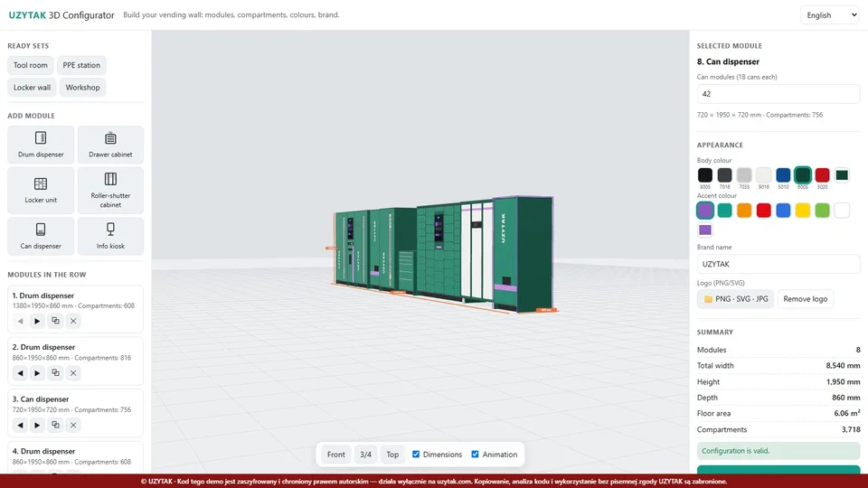
Task: Duplicate module 1 Drum dispenser
Action: coord(55,321)
